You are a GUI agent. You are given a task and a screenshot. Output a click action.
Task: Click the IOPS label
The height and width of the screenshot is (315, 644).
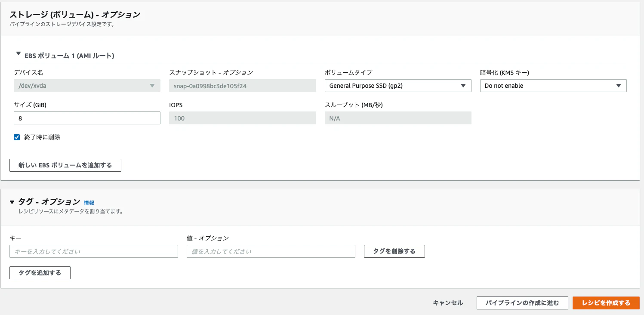(176, 105)
